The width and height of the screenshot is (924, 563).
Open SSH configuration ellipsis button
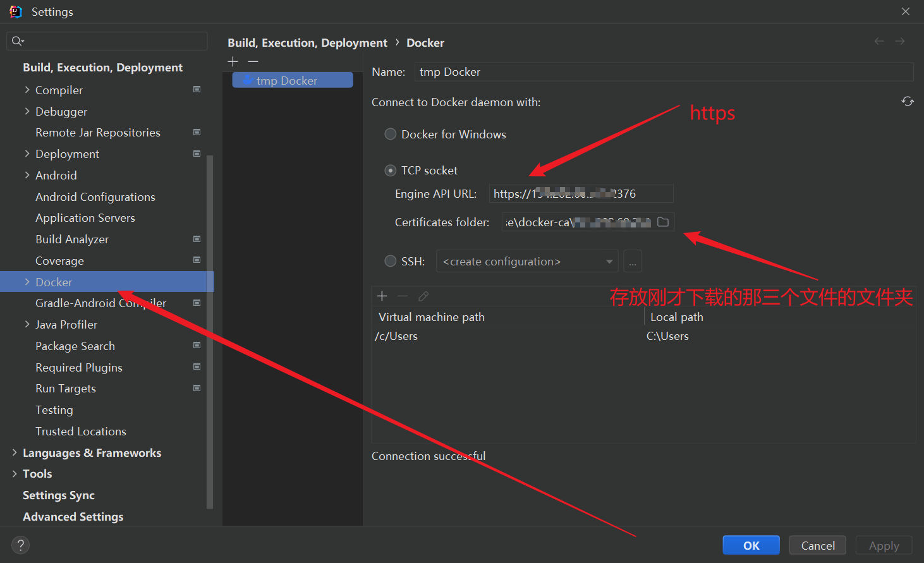(633, 261)
